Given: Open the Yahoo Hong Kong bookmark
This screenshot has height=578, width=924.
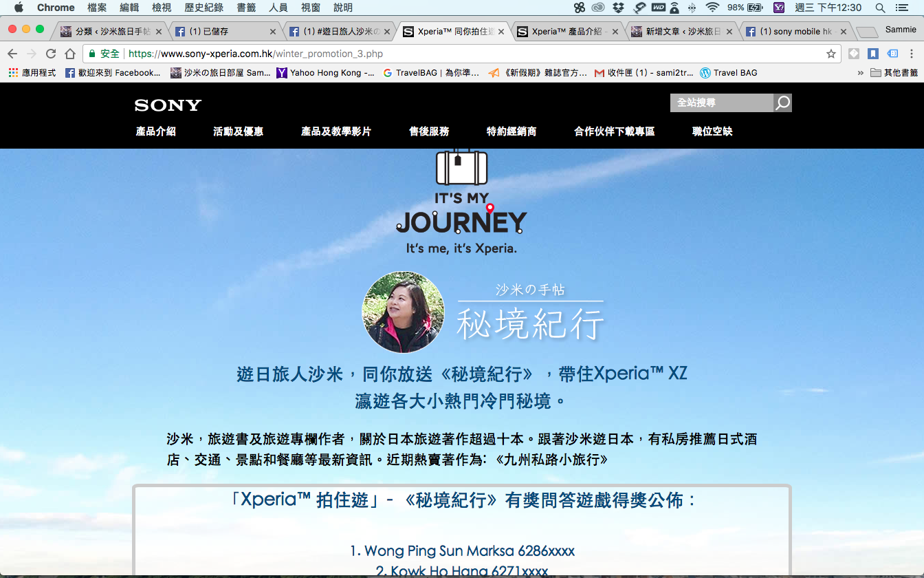Looking at the screenshot, I should tap(326, 72).
